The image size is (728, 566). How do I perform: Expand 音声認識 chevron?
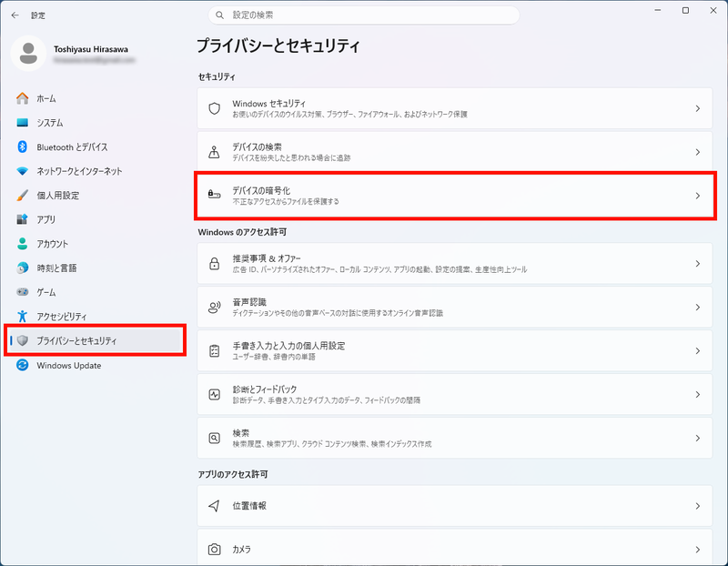(x=697, y=307)
